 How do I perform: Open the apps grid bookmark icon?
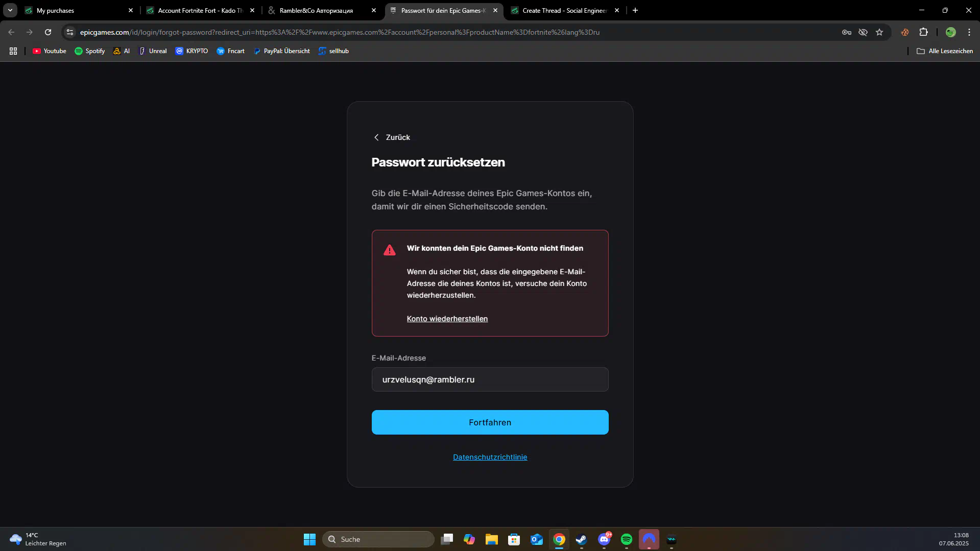tap(13, 51)
